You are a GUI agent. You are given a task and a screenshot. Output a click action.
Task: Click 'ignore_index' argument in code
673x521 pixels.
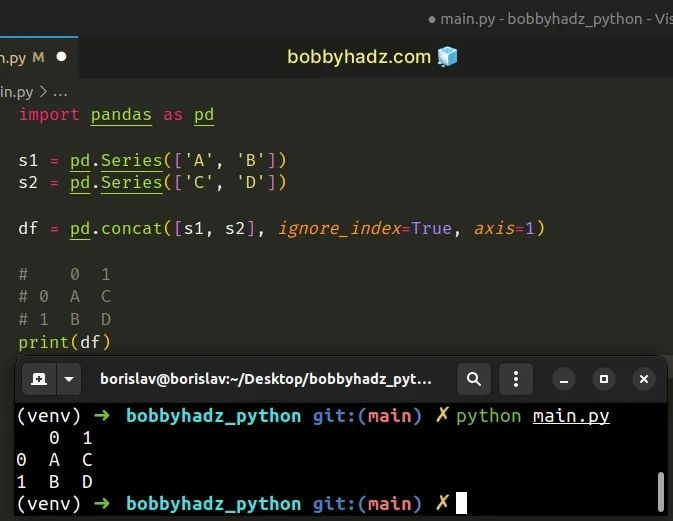pyautogui.click(x=339, y=228)
